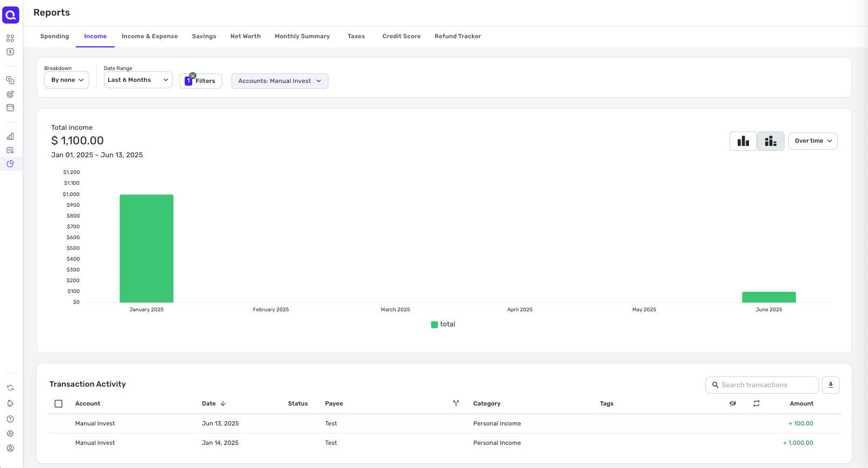Click the hidden eye-slash column icon
Viewport: 868px width, 468px height.
(733, 403)
